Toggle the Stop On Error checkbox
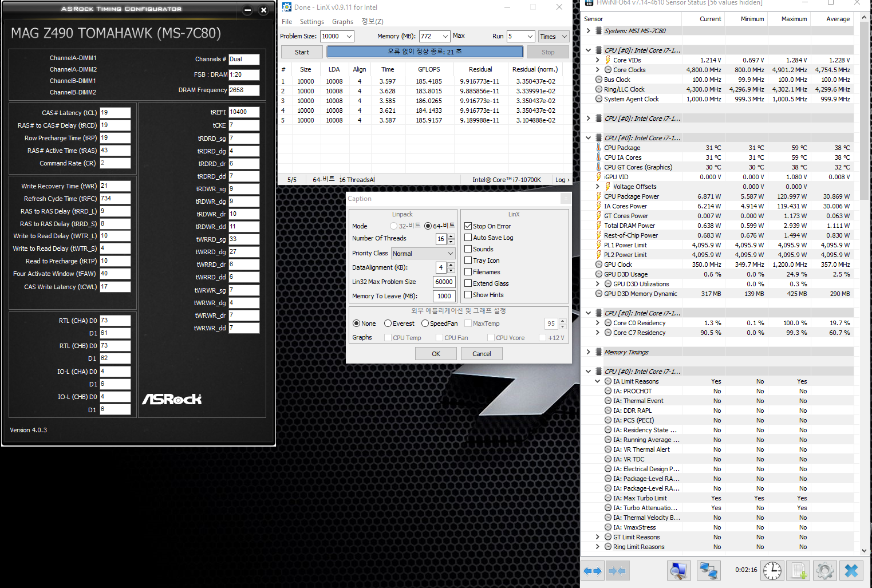 pyautogui.click(x=468, y=226)
